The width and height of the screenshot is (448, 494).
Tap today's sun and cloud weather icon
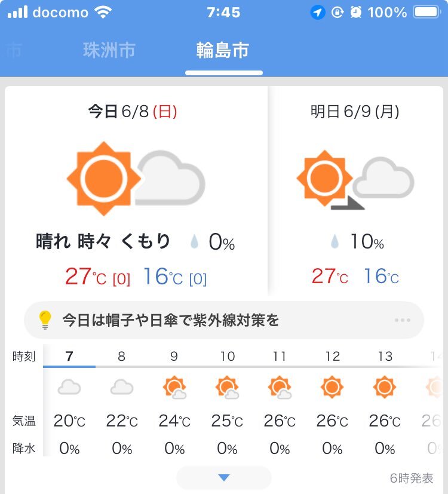(136, 178)
